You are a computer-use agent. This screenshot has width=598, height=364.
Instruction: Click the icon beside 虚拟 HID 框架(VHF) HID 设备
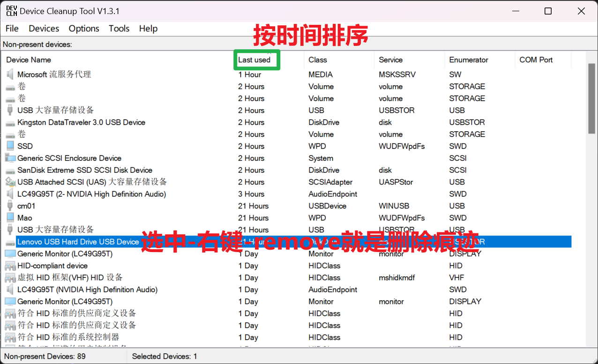[x=10, y=278]
